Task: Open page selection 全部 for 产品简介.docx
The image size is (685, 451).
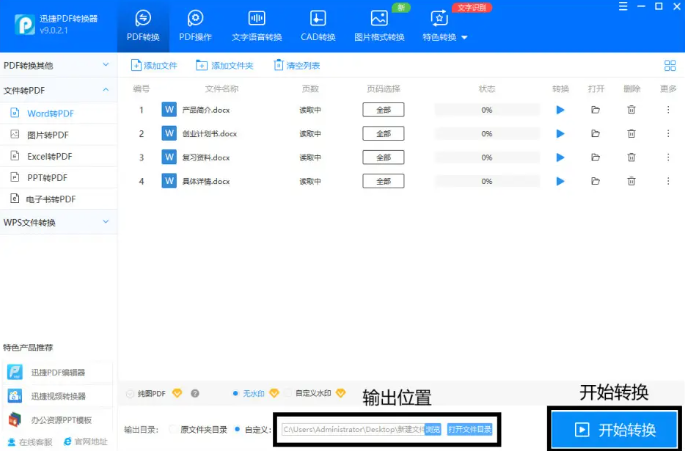Action: pos(383,110)
